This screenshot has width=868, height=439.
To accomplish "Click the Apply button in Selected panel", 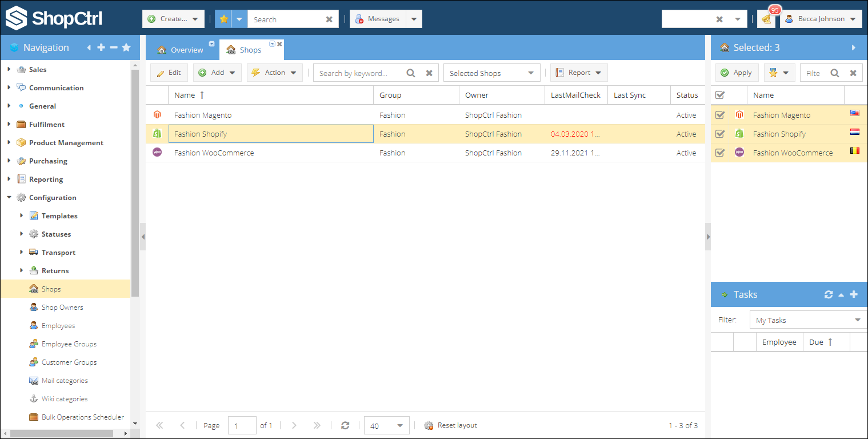I will click(737, 73).
